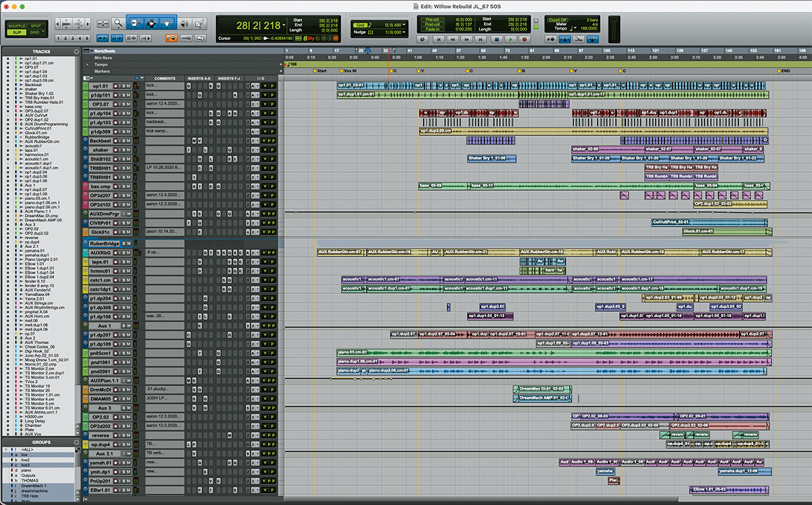
Task: Expand the Tempo ruler disclosure triangle
Action: [87, 64]
